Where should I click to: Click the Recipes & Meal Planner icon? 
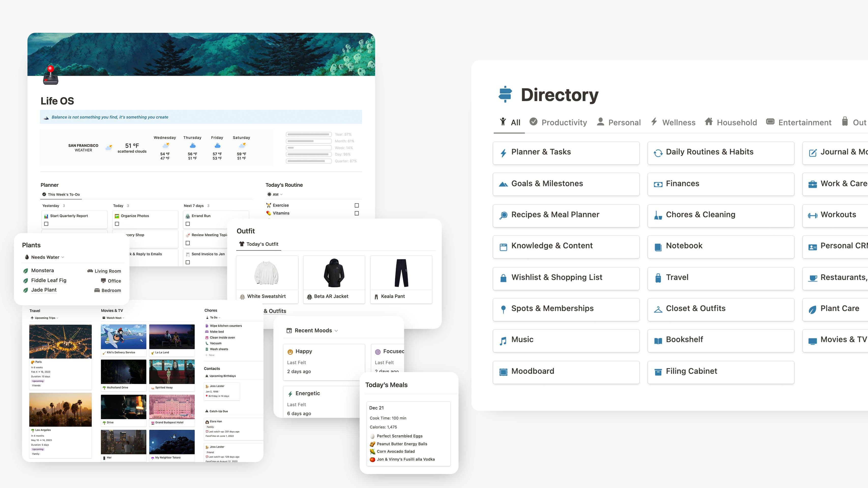[x=503, y=215]
